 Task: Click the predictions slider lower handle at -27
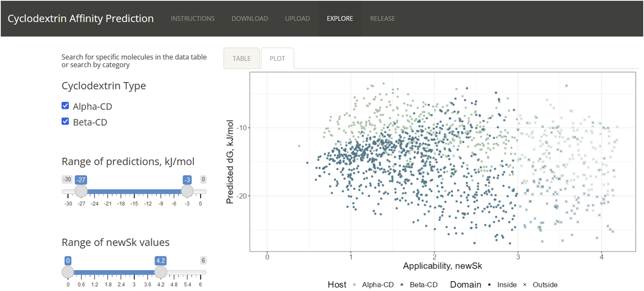(x=81, y=191)
